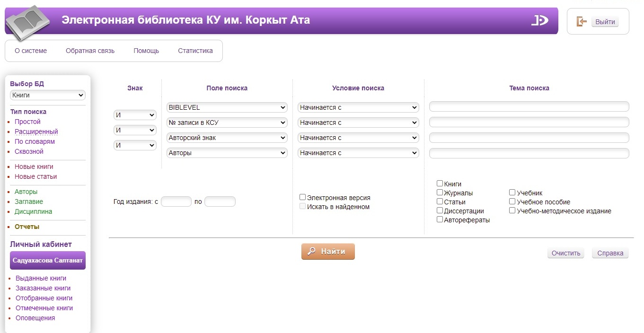The width and height of the screenshot is (644, 333).
Task: Click the header emblem icon at right of title bar
Action: 539,20
